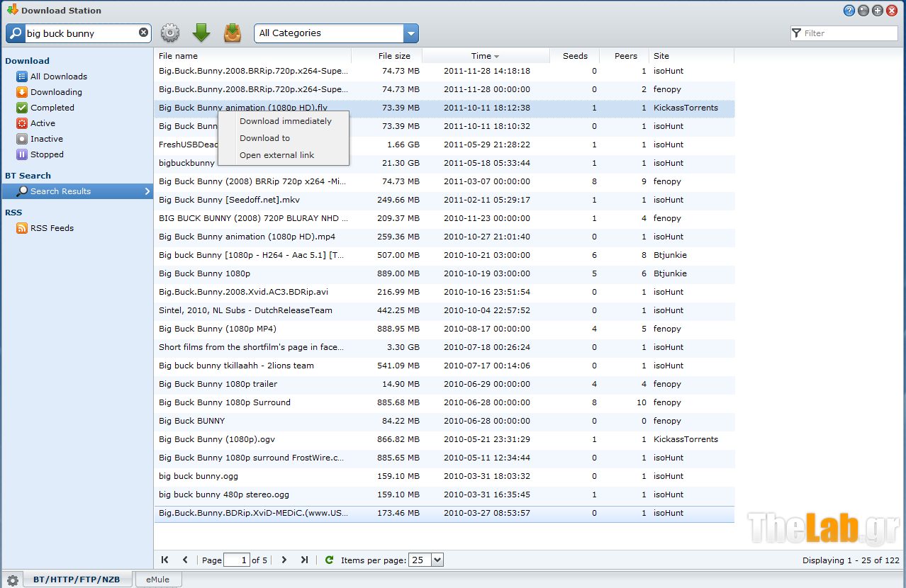
Task: Select Sintel, 2010, NL Subs row
Action: click(x=444, y=310)
